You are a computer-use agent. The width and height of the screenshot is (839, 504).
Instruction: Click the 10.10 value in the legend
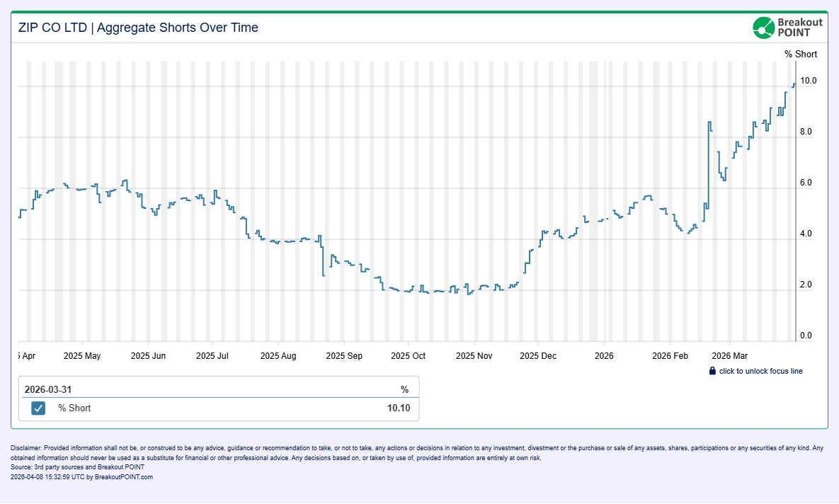point(398,408)
